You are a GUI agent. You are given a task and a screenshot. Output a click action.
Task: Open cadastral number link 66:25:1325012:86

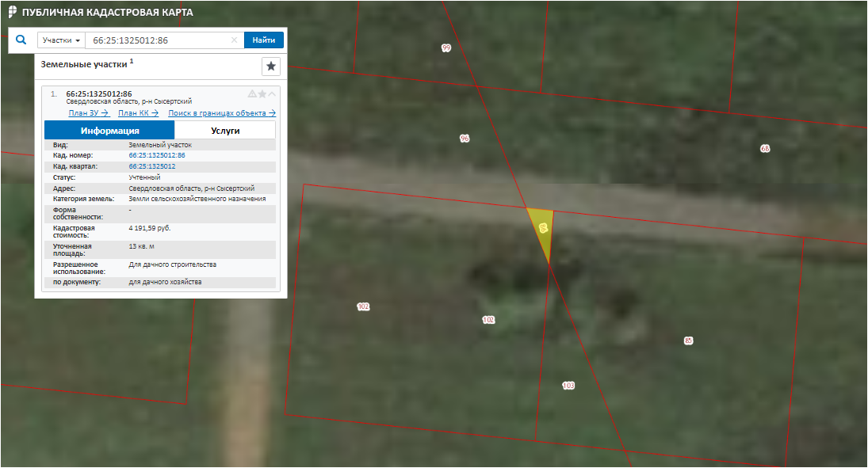pos(156,156)
